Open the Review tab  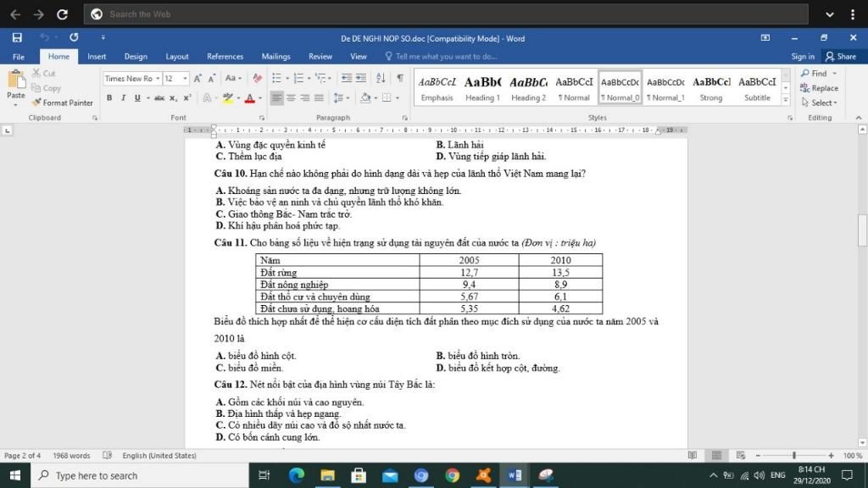320,57
